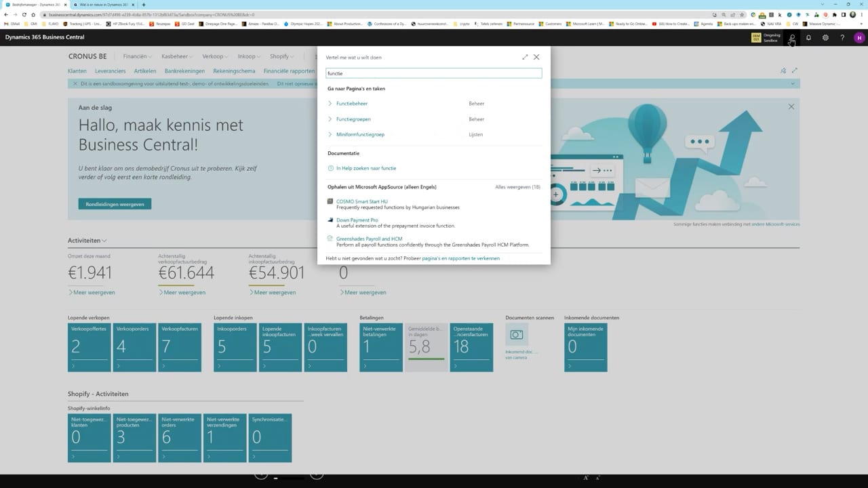This screenshot has height=488, width=868.
Task: Collapse the sandbox notification bar chevron
Action: (792, 84)
